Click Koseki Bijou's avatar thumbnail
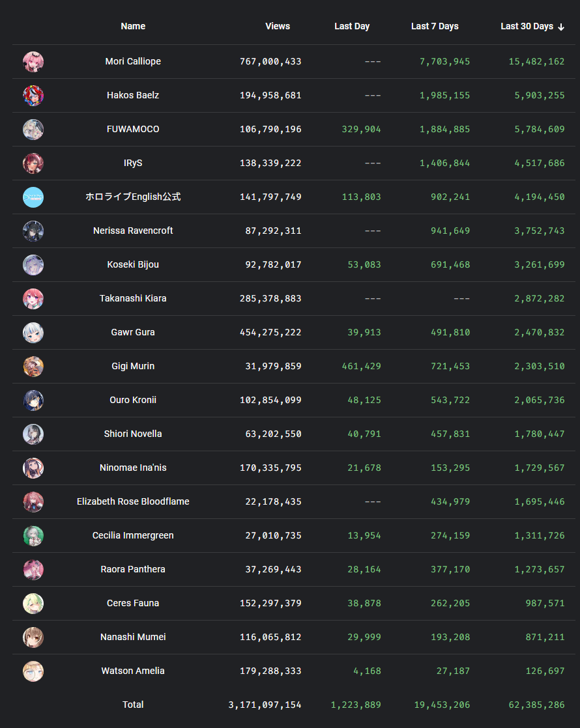Image resolution: width=580 pixels, height=728 pixels. [x=33, y=265]
